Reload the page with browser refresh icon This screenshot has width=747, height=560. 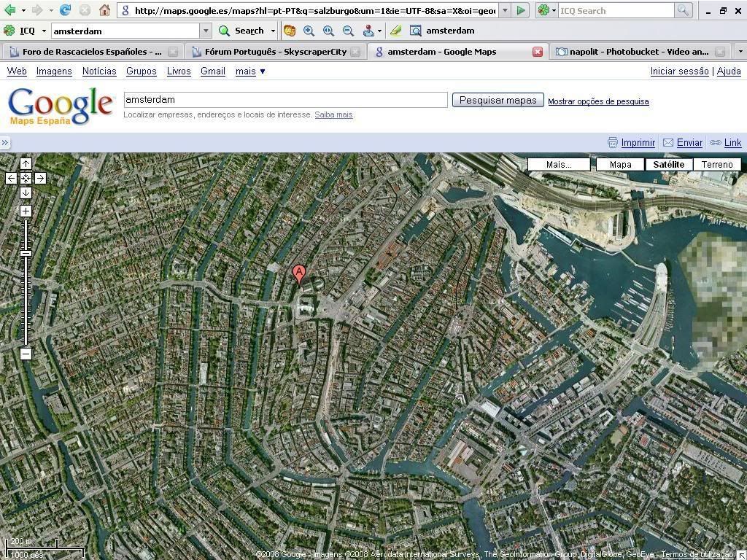tap(65, 10)
